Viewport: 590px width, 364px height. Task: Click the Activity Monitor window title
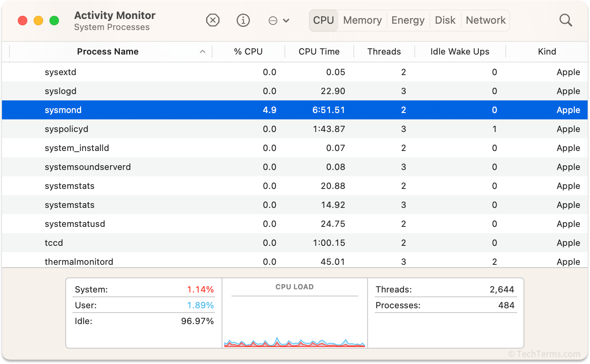[115, 15]
